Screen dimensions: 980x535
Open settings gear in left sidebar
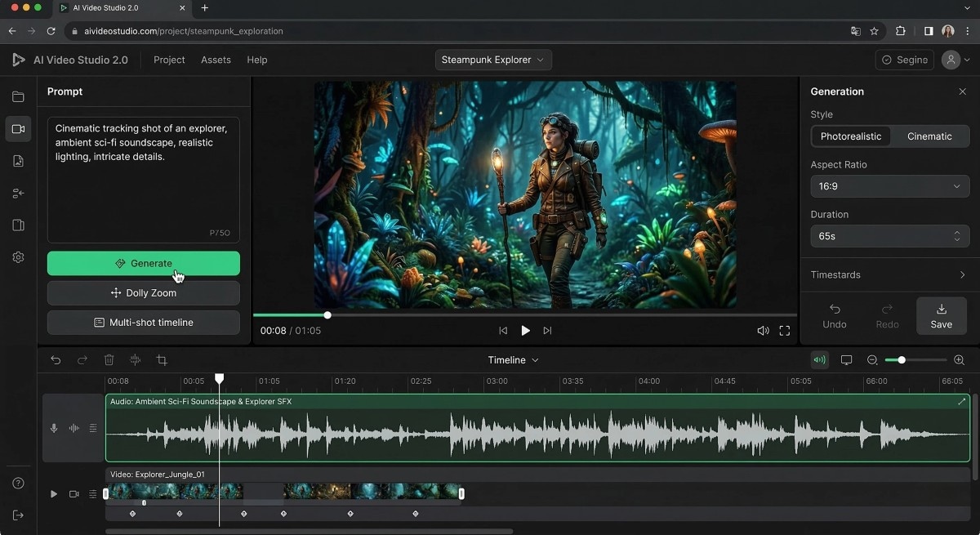18,257
